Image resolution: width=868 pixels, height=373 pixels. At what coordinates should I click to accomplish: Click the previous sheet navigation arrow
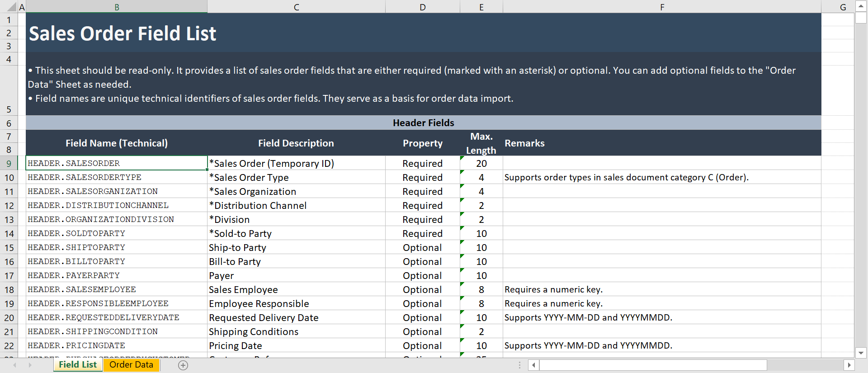pyautogui.click(x=15, y=365)
